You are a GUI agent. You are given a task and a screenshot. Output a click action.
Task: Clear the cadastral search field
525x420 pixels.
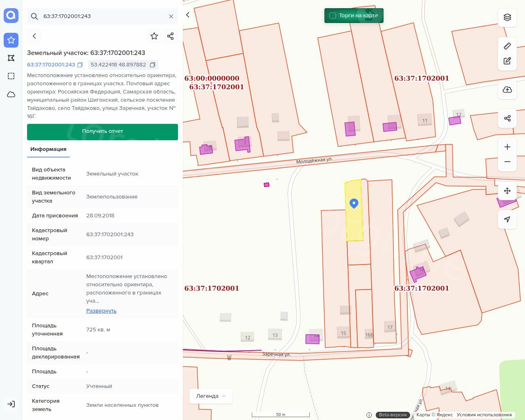point(171,16)
